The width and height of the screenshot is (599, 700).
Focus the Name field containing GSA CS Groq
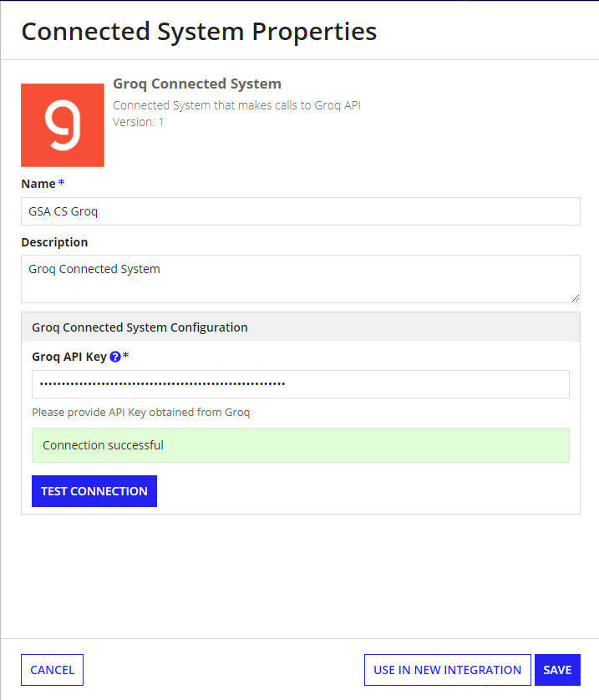tap(301, 211)
